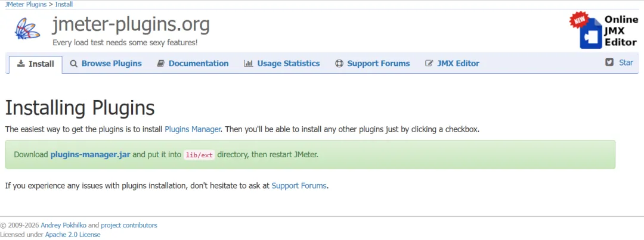
Task: Click the JMeter Plugins feather logo
Action: tap(27, 29)
